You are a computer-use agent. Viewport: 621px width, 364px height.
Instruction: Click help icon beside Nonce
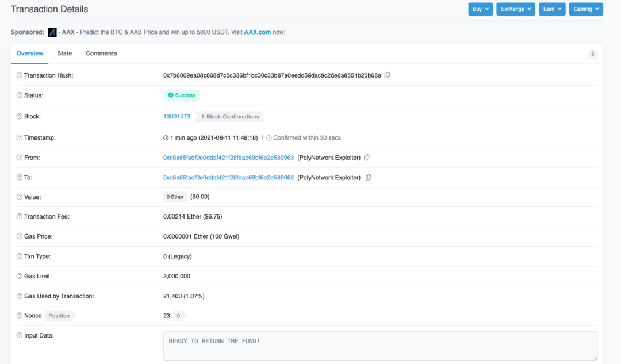pos(19,316)
